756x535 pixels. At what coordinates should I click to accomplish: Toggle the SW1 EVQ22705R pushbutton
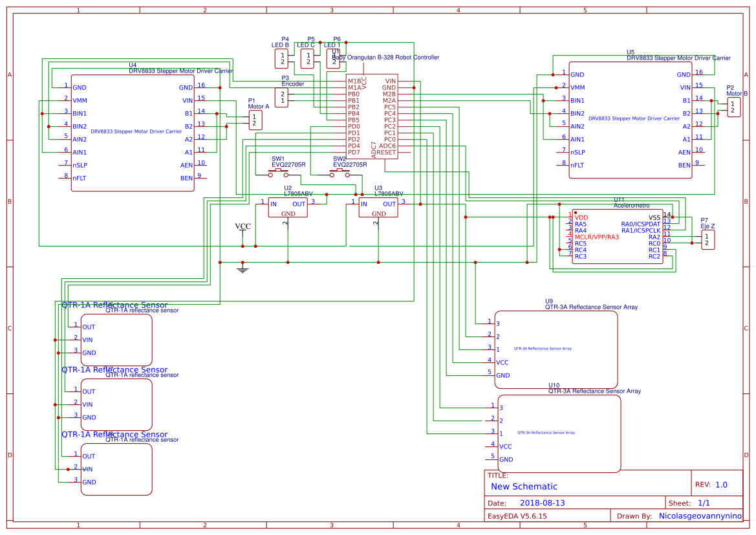pos(277,173)
